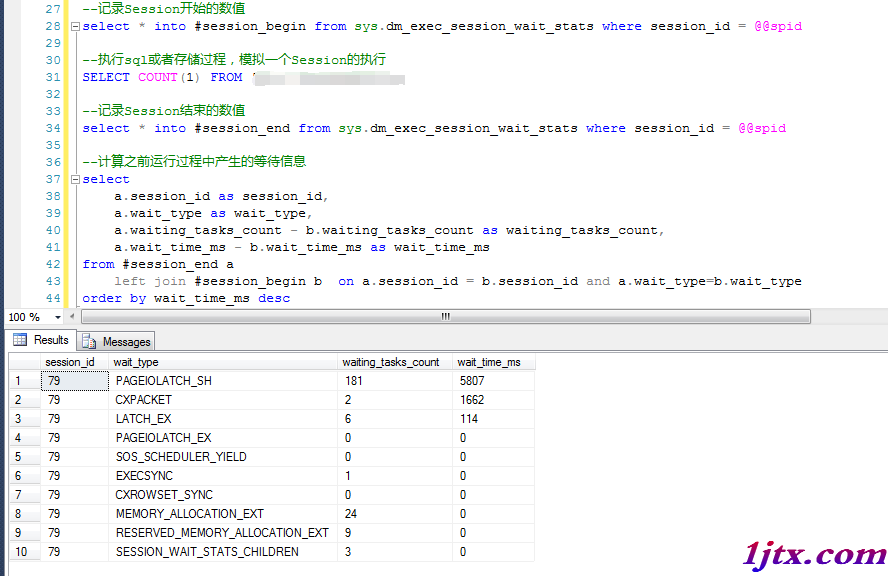Select the EXECSYNC cell
This screenshot has width=892, height=576.
[x=223, y=476]
